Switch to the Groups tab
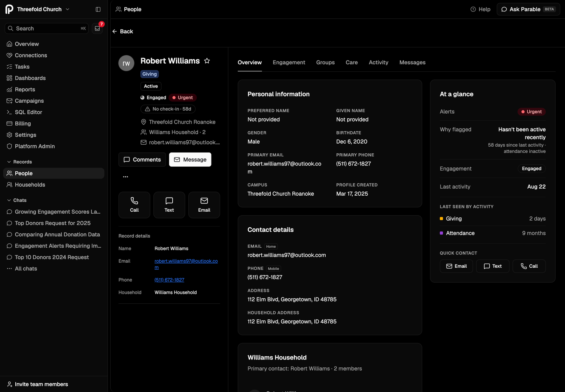 pyautogui.click(x=325, y=62)
